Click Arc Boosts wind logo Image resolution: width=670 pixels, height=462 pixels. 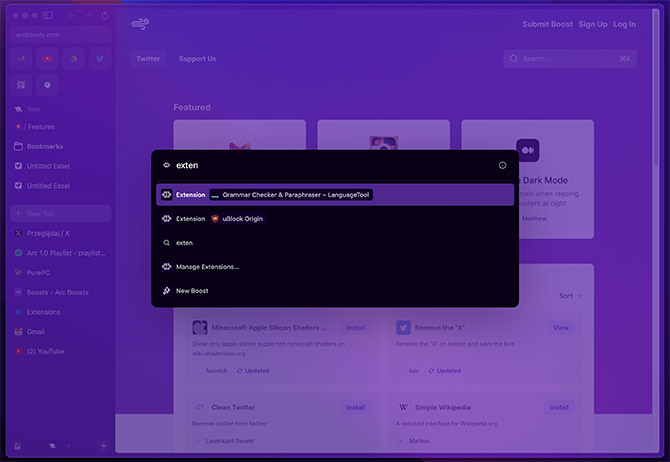pyautogui.click(x=140, y=24)
